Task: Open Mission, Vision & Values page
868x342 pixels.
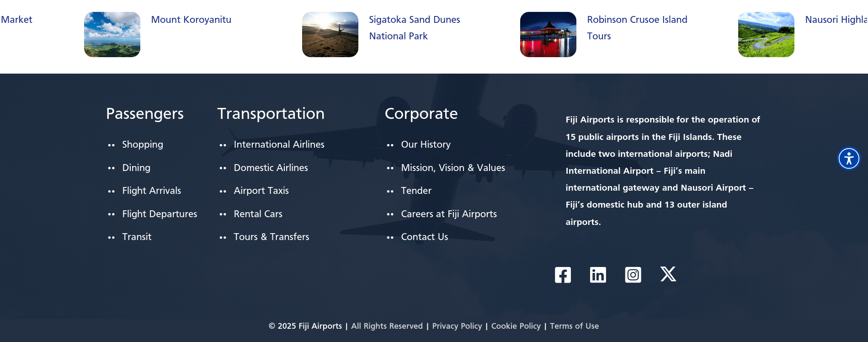Action: pos(453,168)
